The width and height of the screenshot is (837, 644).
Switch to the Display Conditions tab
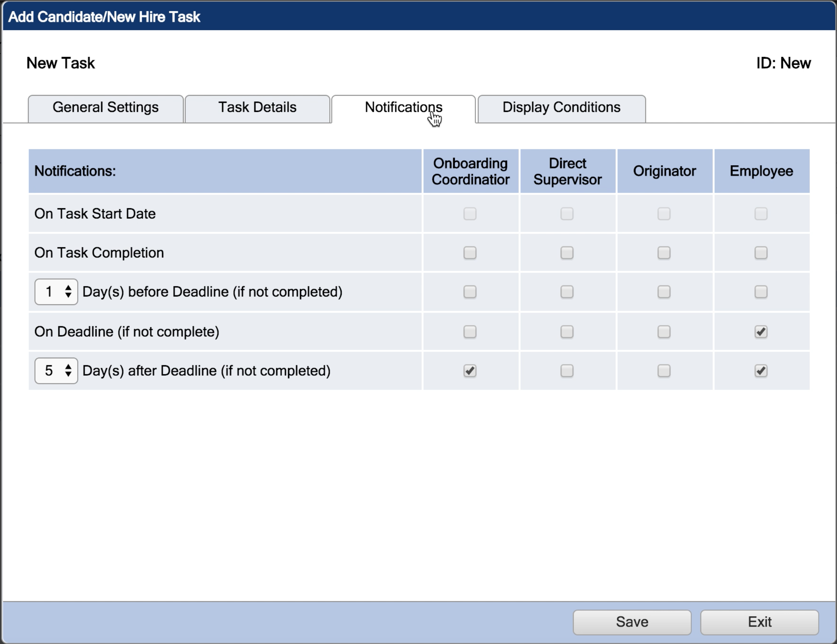pos(561,108)
